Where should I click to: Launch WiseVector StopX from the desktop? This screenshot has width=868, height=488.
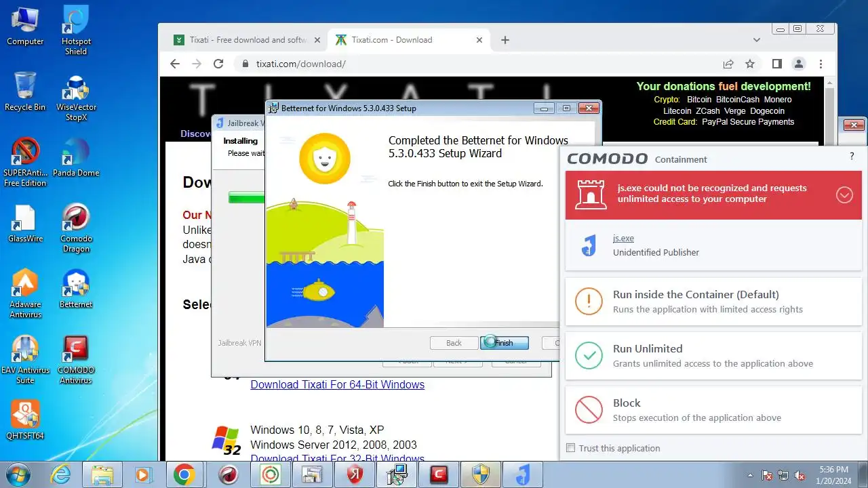pos(76,97)
